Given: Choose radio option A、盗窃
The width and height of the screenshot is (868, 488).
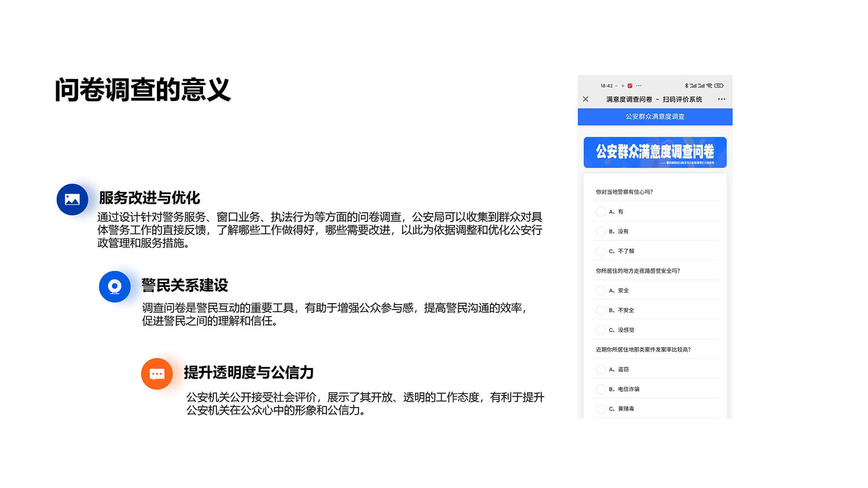Looking at the screenshot, I should (601, 370).
